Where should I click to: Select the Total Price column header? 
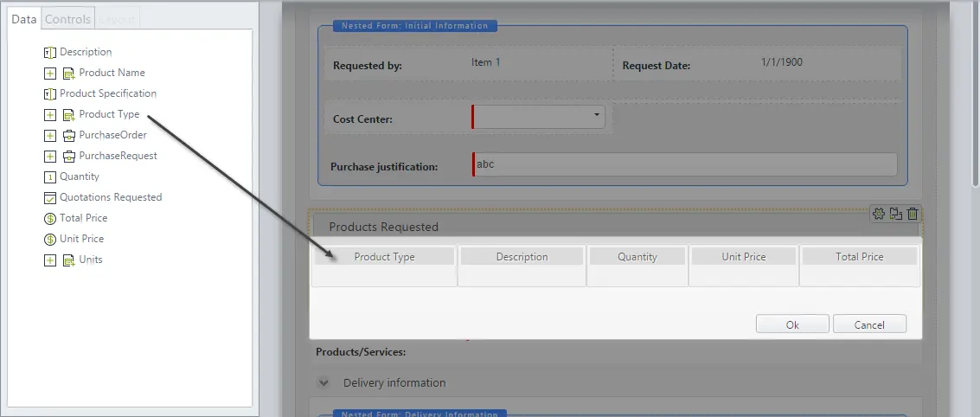[x=860, y=256]
